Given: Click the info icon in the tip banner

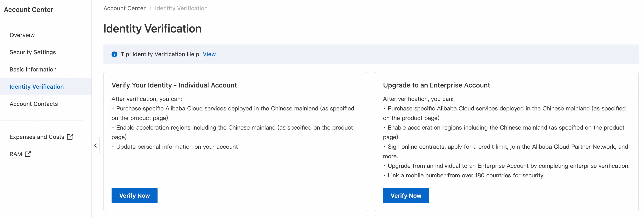Looking at the screenshot, I should coord(114,54).
